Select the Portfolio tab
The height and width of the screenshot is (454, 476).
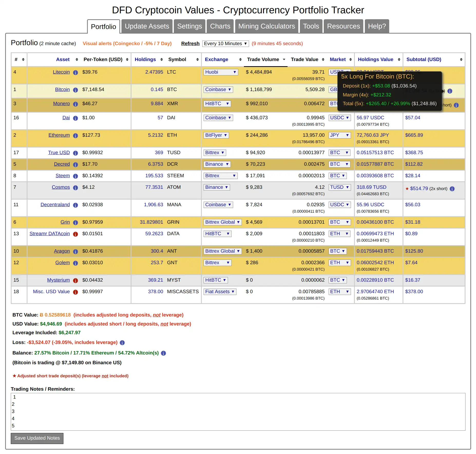coord(103,26)
